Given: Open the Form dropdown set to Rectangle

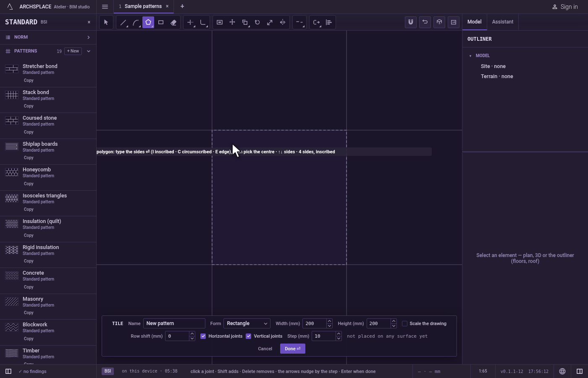Looking at the screenshot, I should pyautogui.click(x=247, y=323).
